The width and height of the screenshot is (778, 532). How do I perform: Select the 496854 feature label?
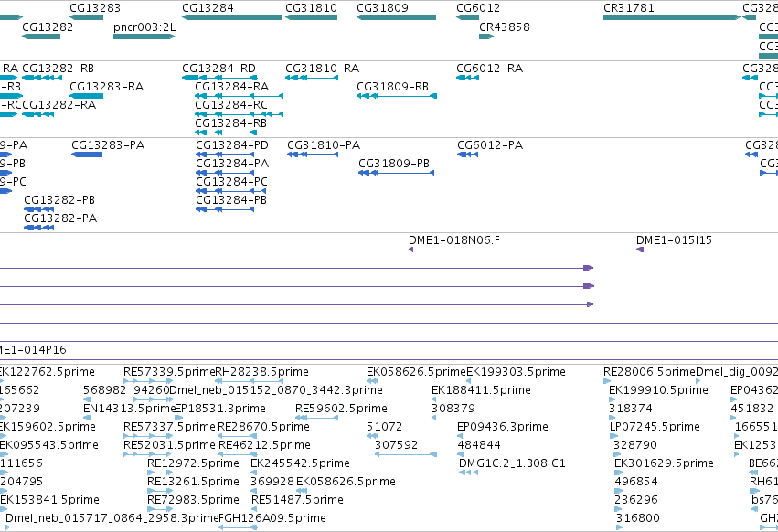[x=636, y=482]
